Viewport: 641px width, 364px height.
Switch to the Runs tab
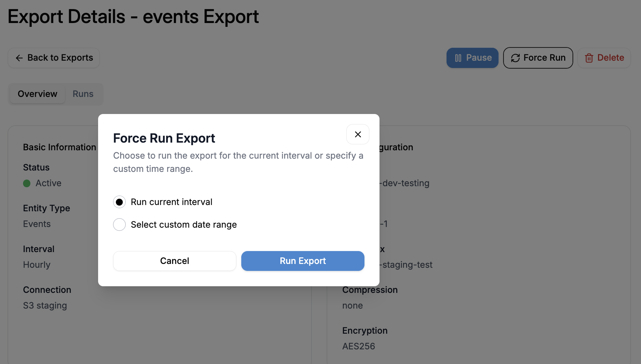83,94
